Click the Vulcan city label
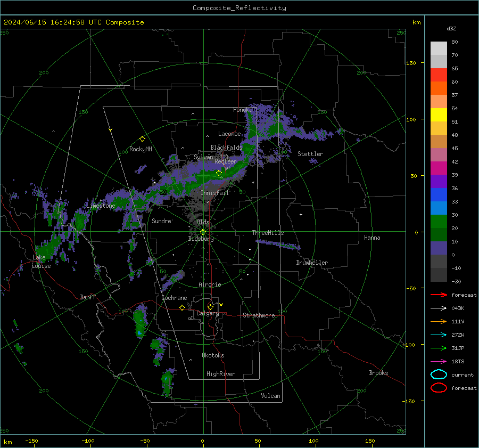 [270, 396]
